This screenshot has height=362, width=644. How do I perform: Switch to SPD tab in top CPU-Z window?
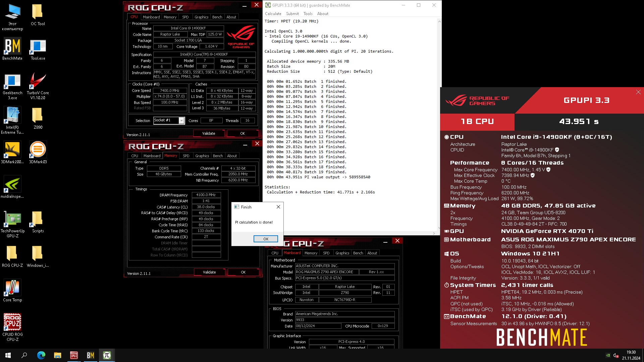click(185, 17)
